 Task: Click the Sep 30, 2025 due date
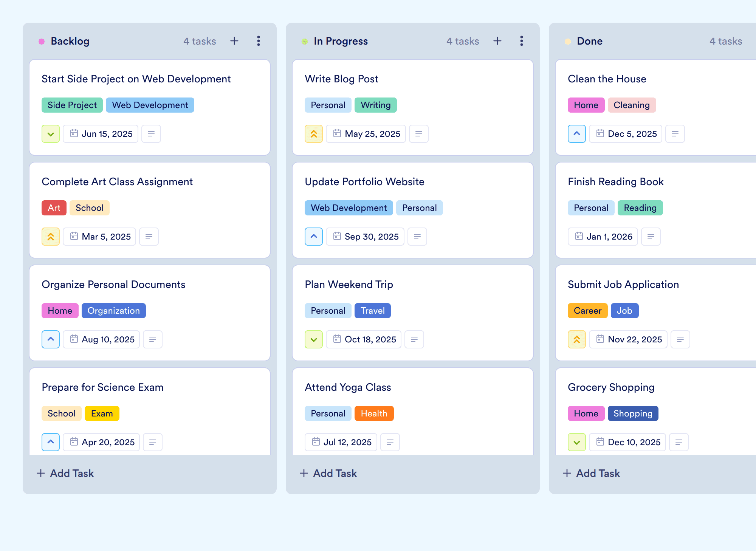[365, 237]
